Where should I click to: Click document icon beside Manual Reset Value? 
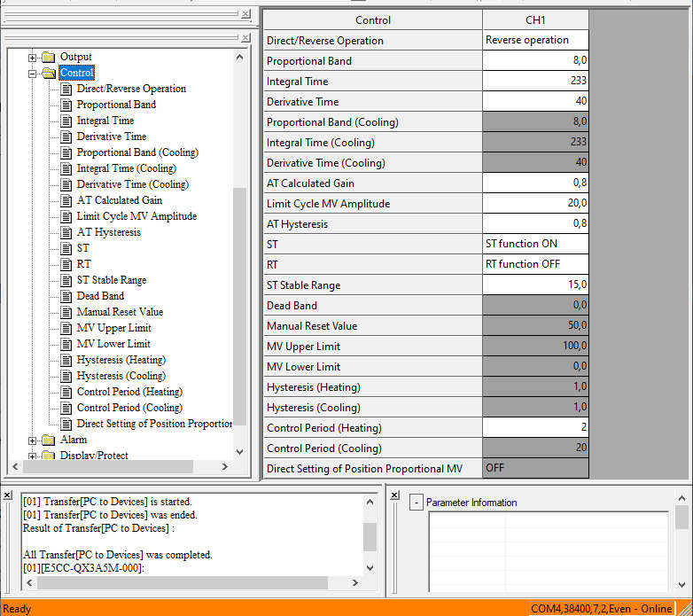pos(66,312)
